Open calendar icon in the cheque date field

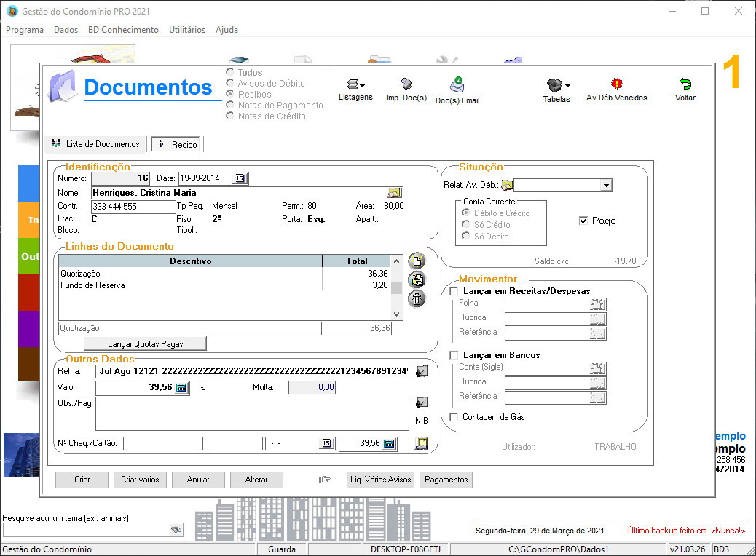(x=326, y=443)
